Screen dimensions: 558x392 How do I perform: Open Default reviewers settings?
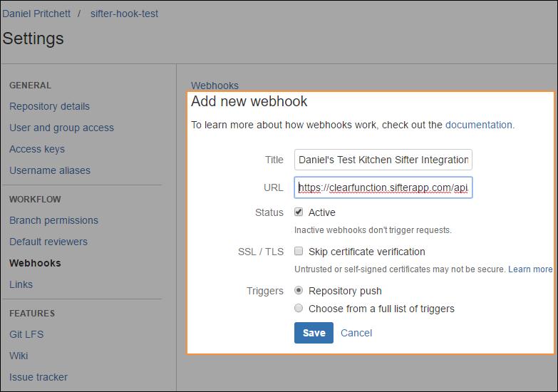[x=48, y=242]
